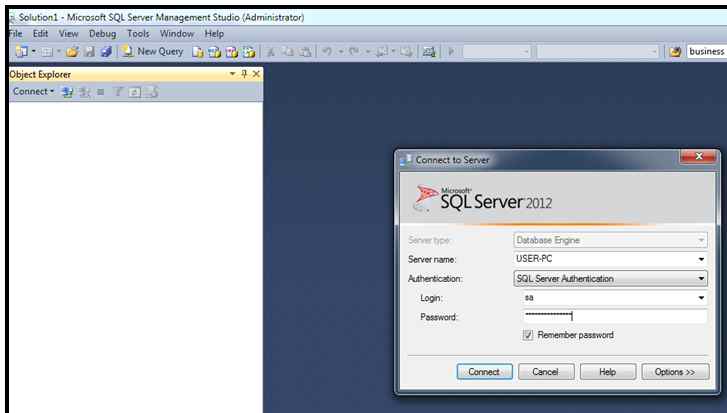Click the disabled Server type Database Engine box
The height and width of the screenshot is (413, 727).
click(610, 240)
